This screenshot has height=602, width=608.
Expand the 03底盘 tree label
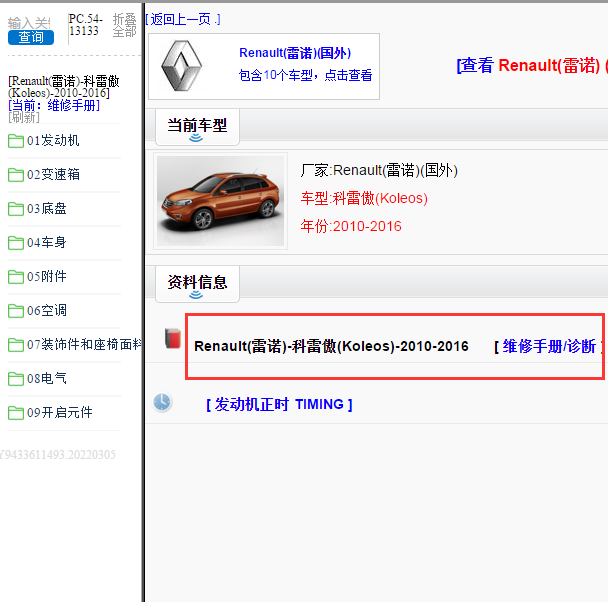coord(47,209)
